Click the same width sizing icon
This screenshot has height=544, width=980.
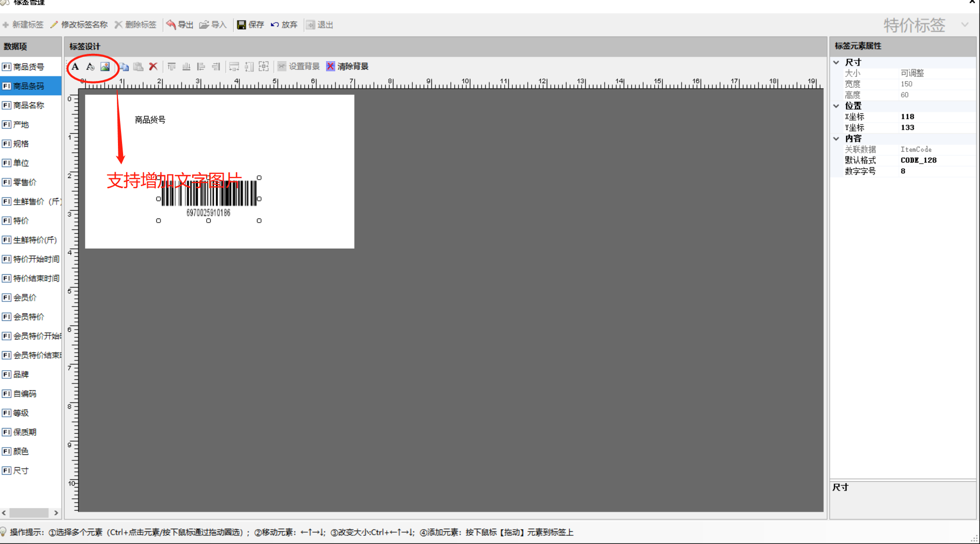coord(234,67)
